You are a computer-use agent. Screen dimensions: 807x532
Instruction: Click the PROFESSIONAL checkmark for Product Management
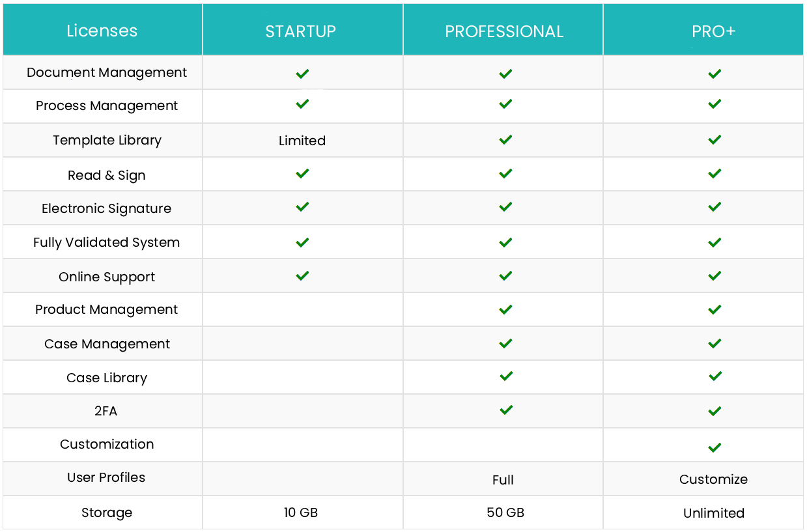click(505, 309)
